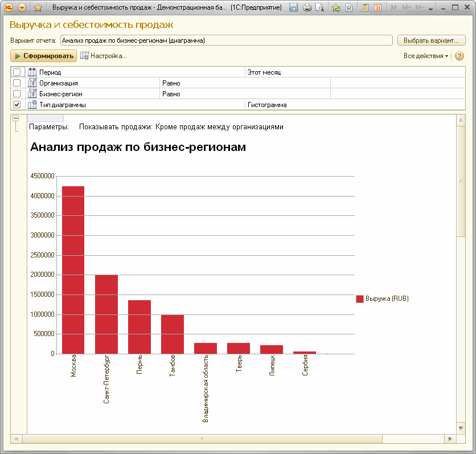Image resolution: width=476 pixels, height=454 pixels.
Task: Open the calendar icon
Action: 377,8
